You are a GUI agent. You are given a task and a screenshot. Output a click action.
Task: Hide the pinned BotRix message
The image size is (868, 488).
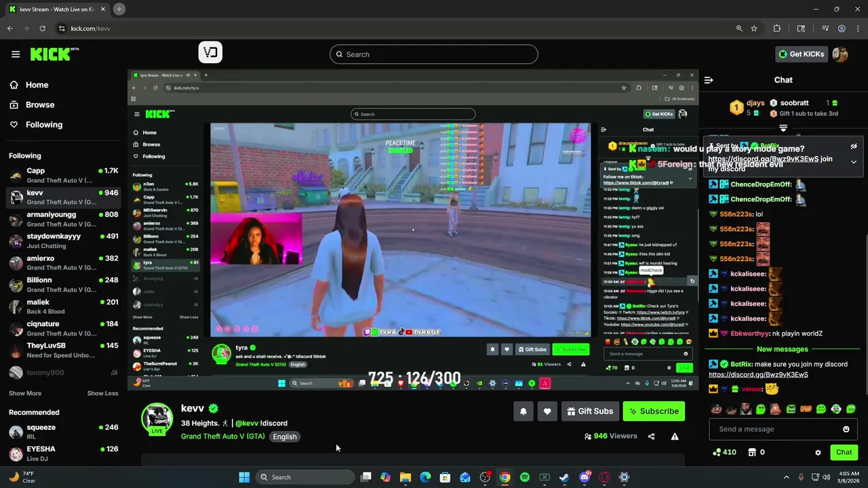[x=854, y=146]
